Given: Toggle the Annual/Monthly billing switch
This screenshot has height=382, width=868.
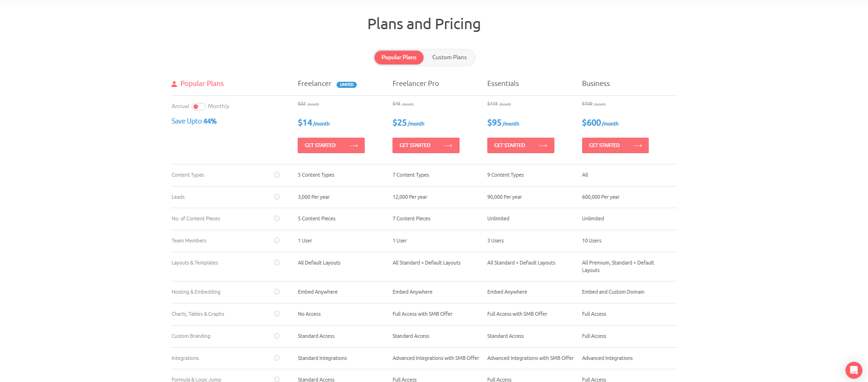Looking at the screenshot, I should point(199,107).
